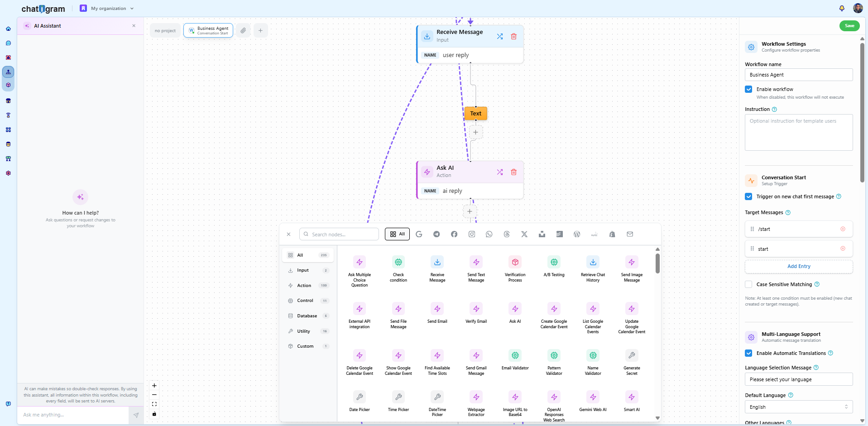Filter nodes by Telegram icon

tap(436, 234)
